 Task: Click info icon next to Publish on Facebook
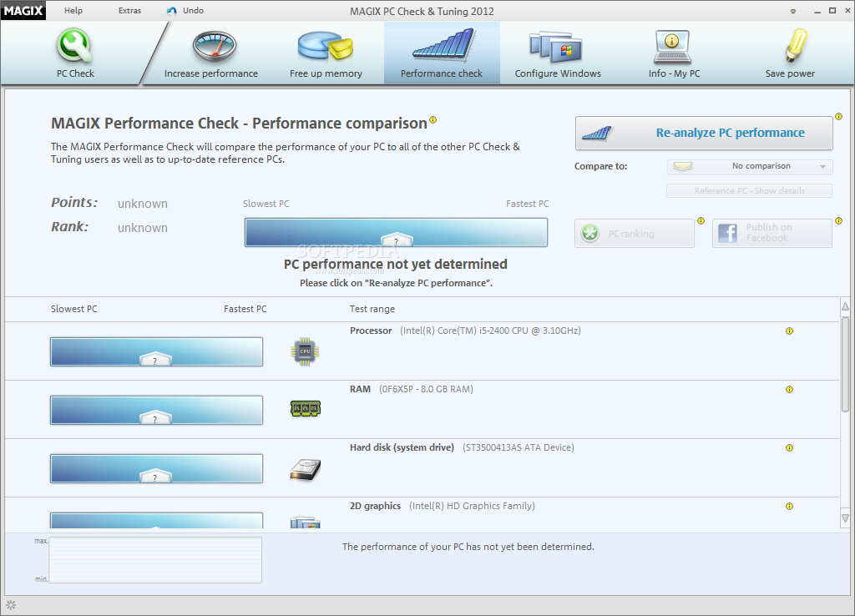(838, 221)
